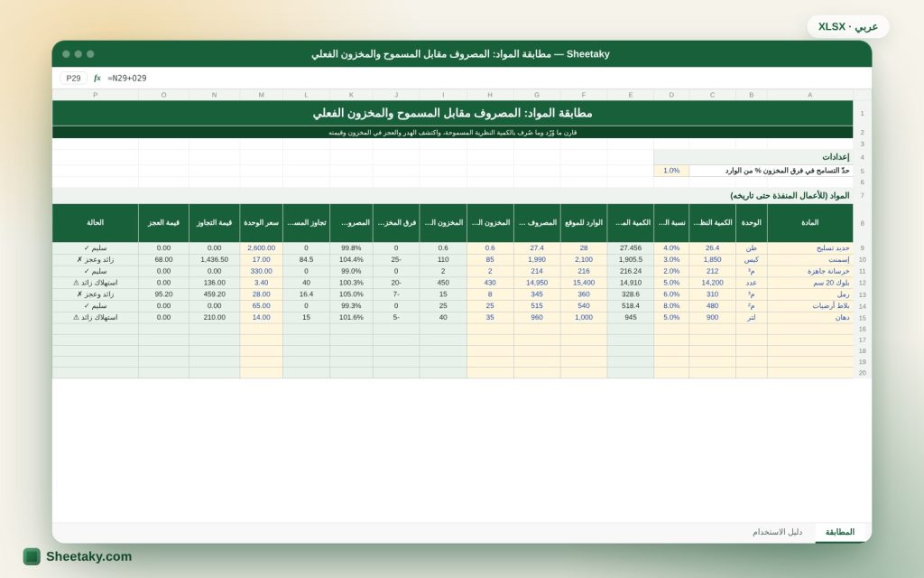
Task: Select the Name Box showing P29
Action: tap(74, 78)
